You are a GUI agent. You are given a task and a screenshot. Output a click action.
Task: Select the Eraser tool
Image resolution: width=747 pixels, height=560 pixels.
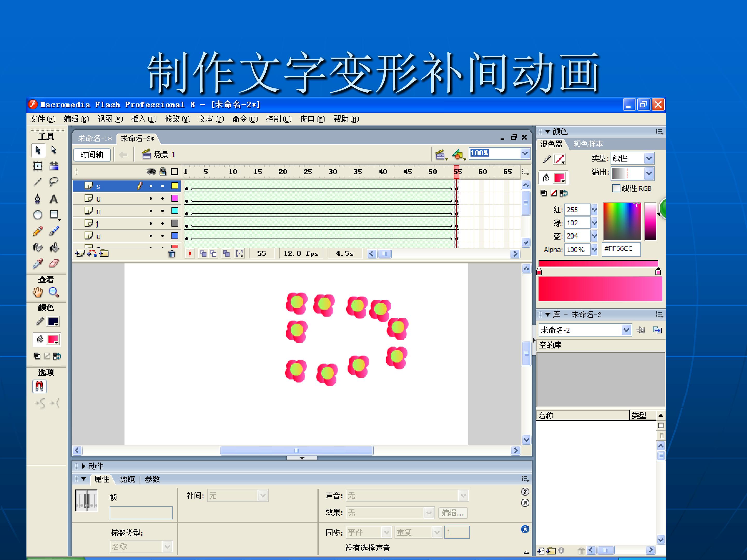click(54, 264)
